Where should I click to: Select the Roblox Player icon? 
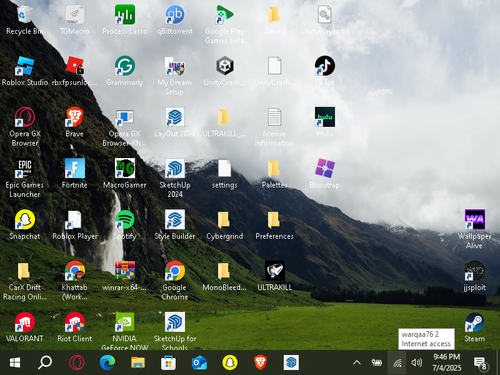pyautogui.click(x=75, y=220)
